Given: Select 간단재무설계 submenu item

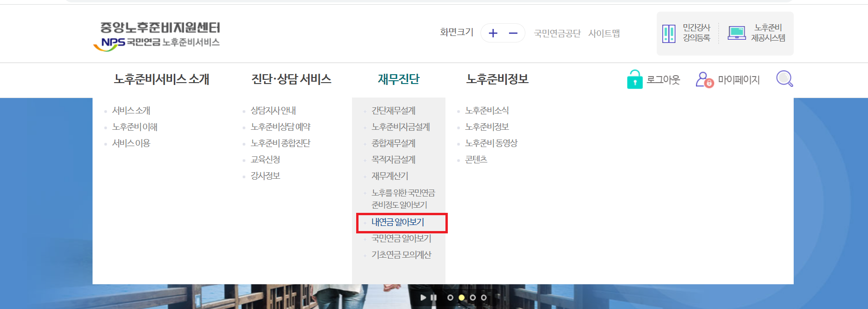Looking at the screenshot, I should (394, 111).
